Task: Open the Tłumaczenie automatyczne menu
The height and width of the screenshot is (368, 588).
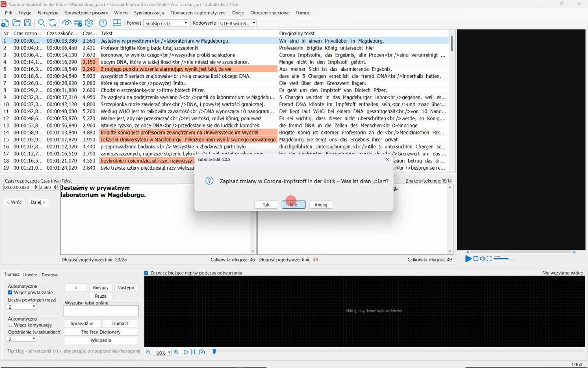Action: point(198,13)
